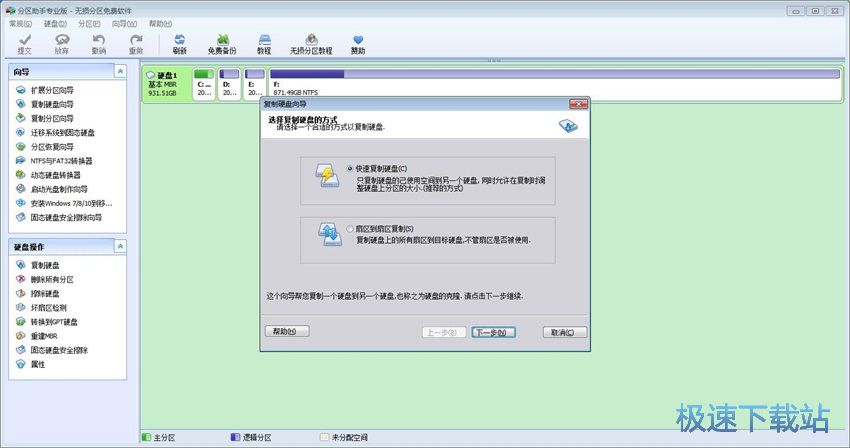Click the 重做 (redo) toolbar icon

coord(136,44)
